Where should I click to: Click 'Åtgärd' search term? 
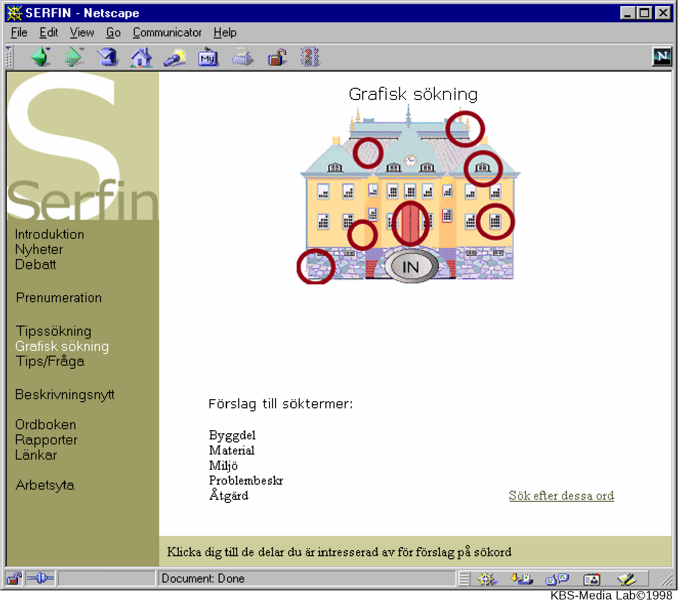[229, 495]
